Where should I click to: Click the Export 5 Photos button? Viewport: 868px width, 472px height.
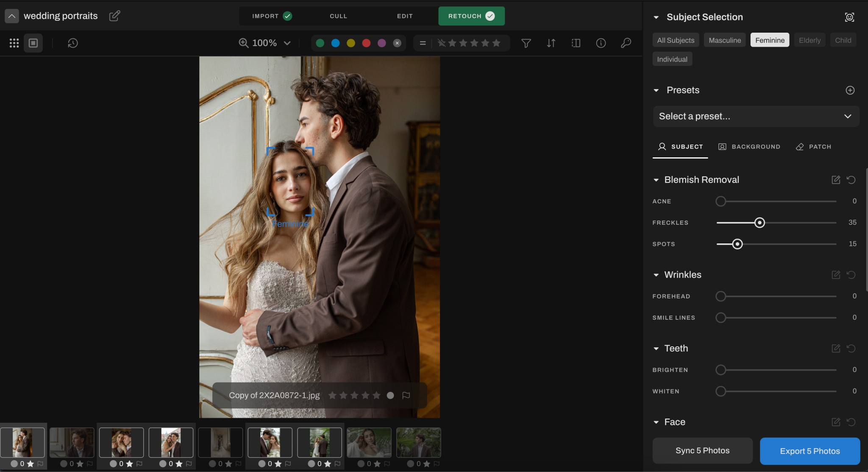(810, 451)
